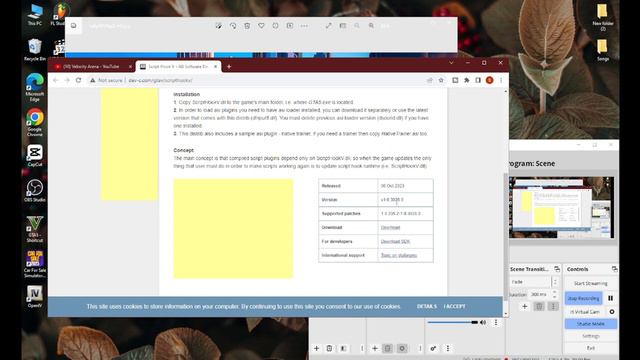This screenshot has height=360, width=640.
Task: Open source properties gear in OBS Sources
Action: 402,349
